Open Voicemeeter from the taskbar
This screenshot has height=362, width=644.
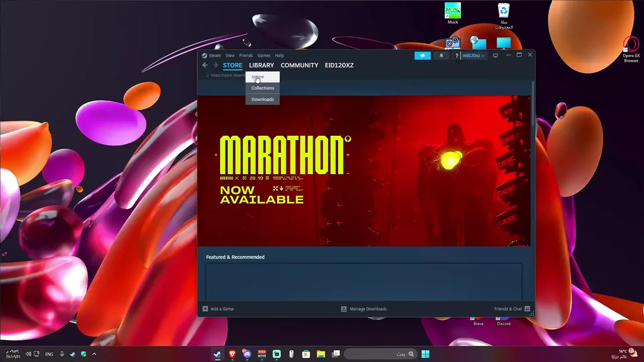point(262,354)
